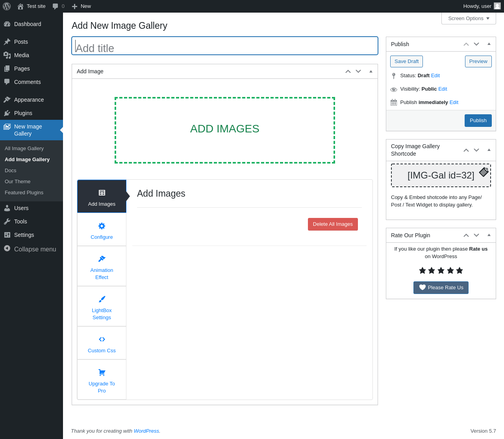Click the Dashboard gauge icon
The image size is (504, 439).
7,24
